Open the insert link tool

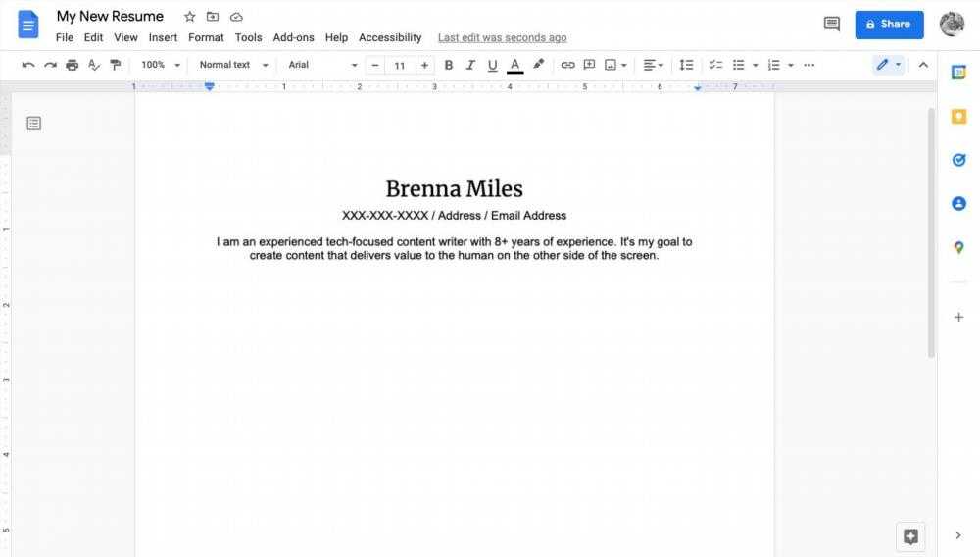click(567, 65)
